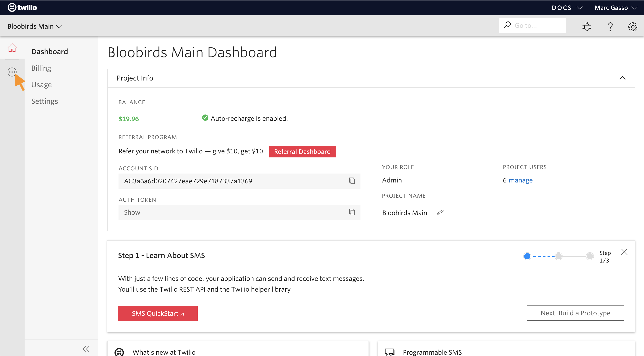The image size is (644, 356).
Task: Click the $19.96 balance amount
Action: point(129,119)
